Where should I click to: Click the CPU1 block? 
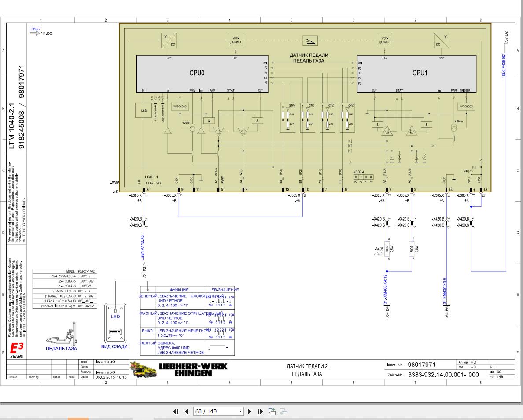tap(416, 74)
